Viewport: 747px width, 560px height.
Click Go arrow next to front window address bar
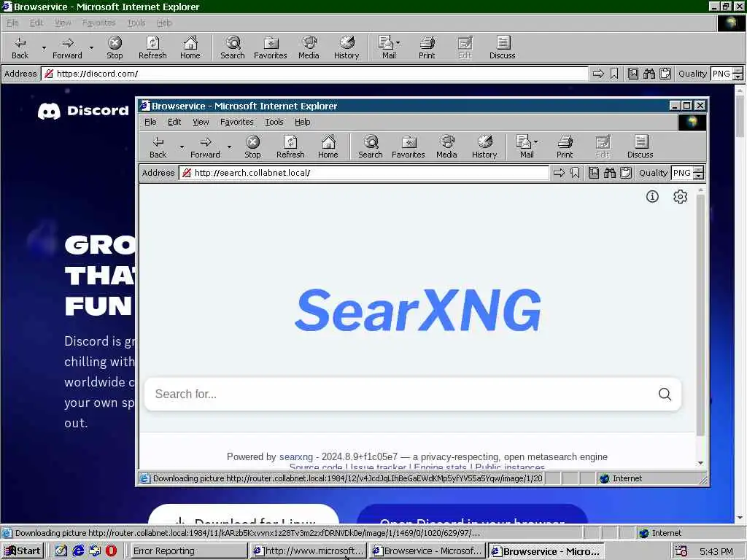559,173
